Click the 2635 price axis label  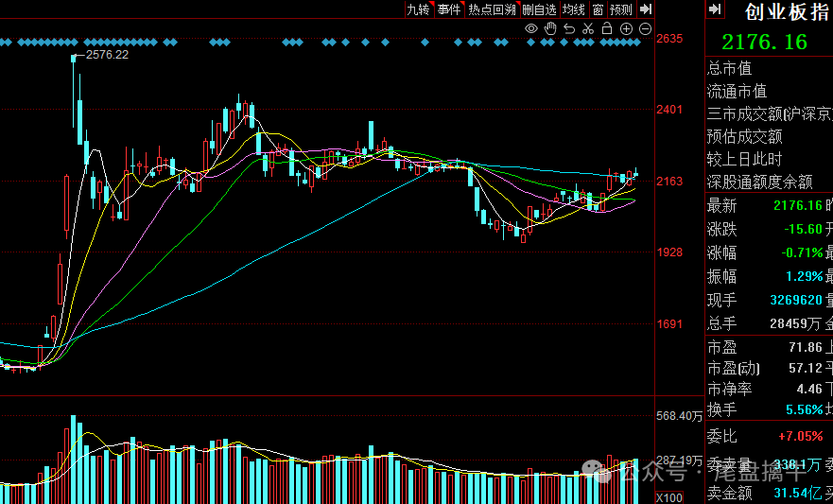point(670,39)
